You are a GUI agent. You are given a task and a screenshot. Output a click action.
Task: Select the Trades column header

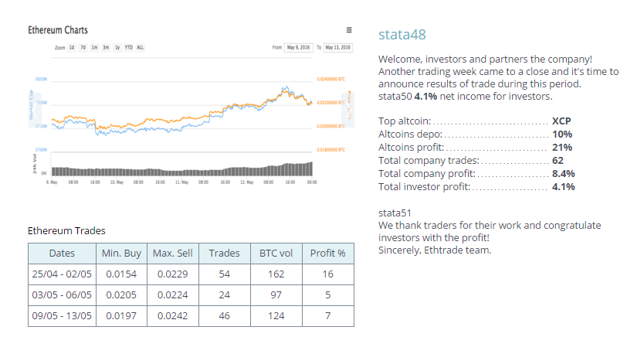point(224,254)
